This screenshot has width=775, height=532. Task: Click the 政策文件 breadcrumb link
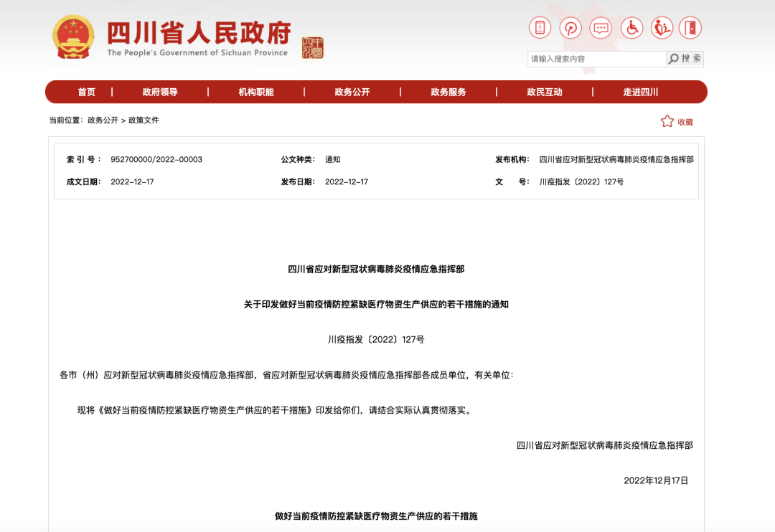pyautogui.click(x=144, y=120)
